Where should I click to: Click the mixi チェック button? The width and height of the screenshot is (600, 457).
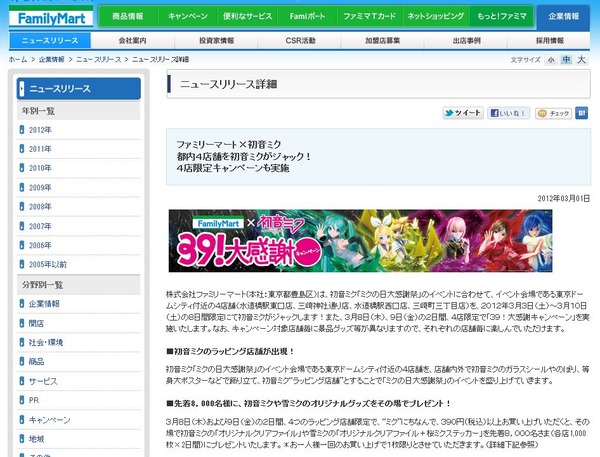click(554, 113)
